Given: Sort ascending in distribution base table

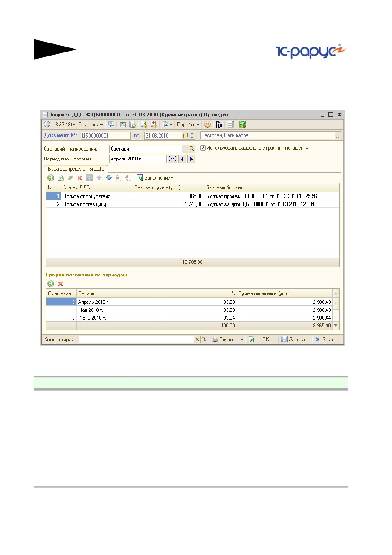Looking at the screenshot, I should (118, 178).
